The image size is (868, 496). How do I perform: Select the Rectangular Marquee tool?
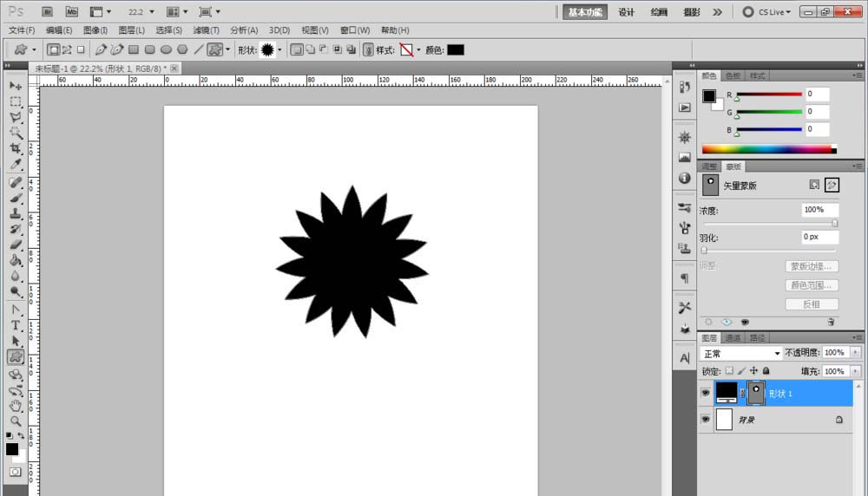16,101
